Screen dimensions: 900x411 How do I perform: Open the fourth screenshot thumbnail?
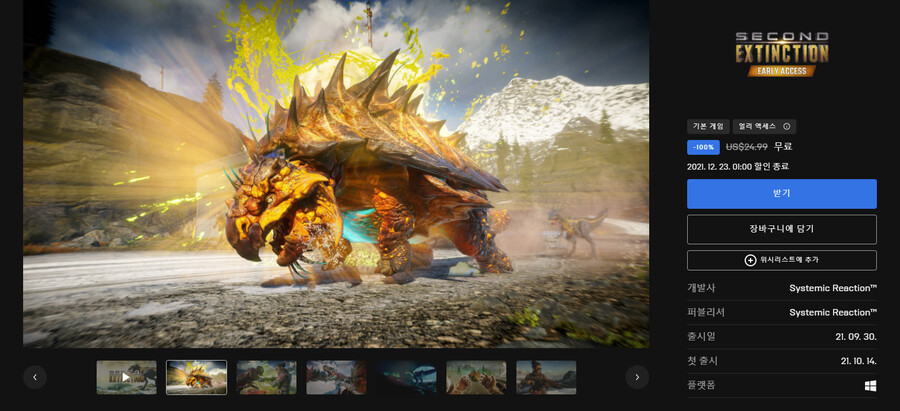(336, 377)
